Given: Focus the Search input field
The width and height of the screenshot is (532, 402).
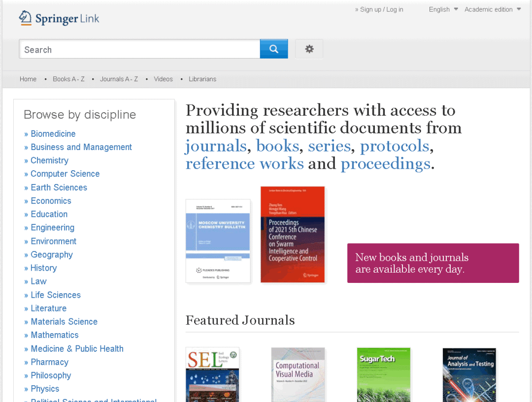Looking at the screenshot, I should point(139,49).
